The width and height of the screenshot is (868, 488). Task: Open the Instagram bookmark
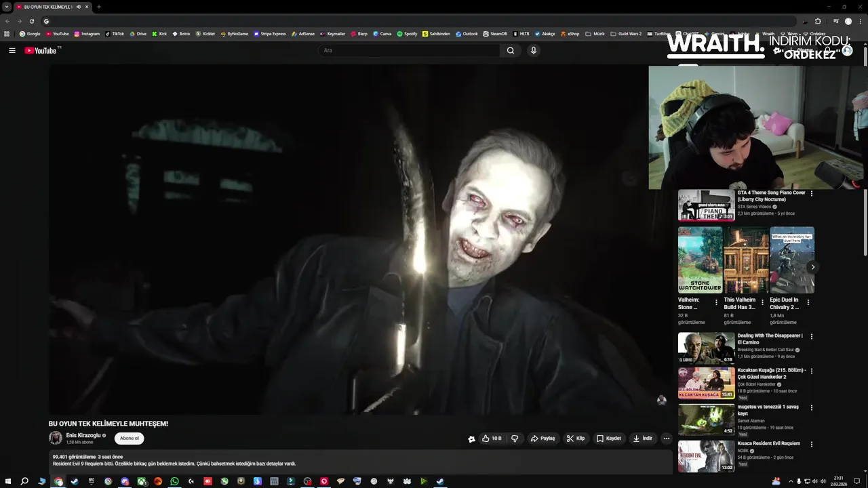tap(87, 34)
